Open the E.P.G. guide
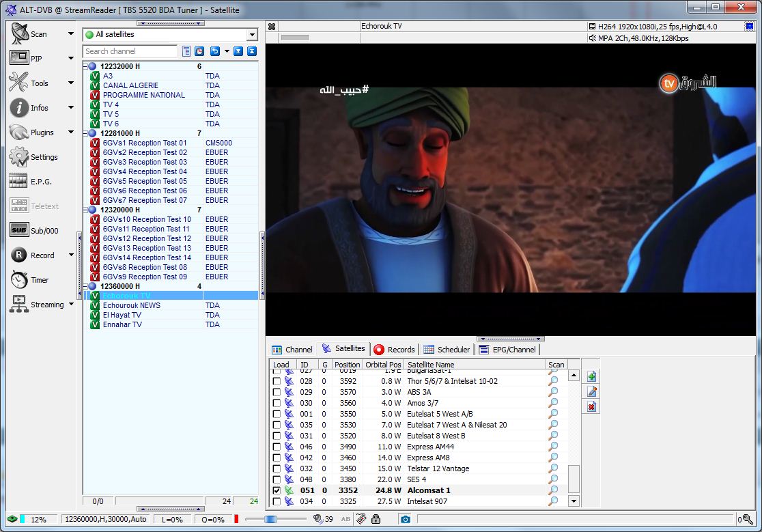 coord(18,181)
